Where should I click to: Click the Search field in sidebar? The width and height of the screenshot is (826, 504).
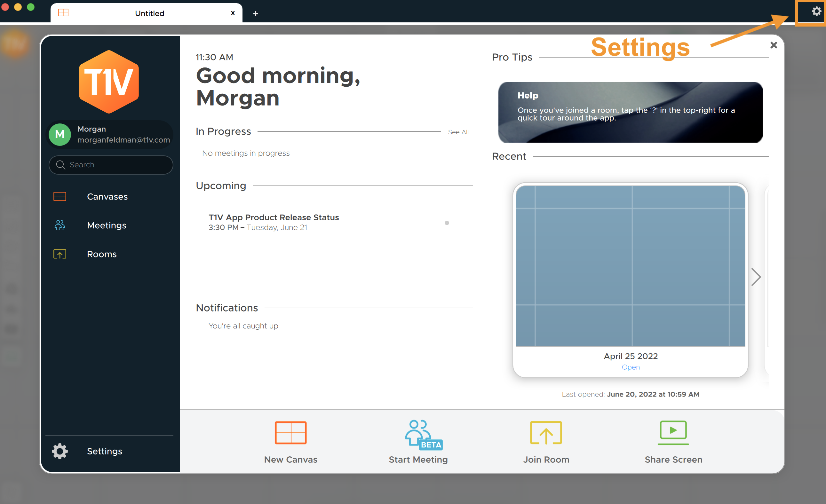coord(111,165)
